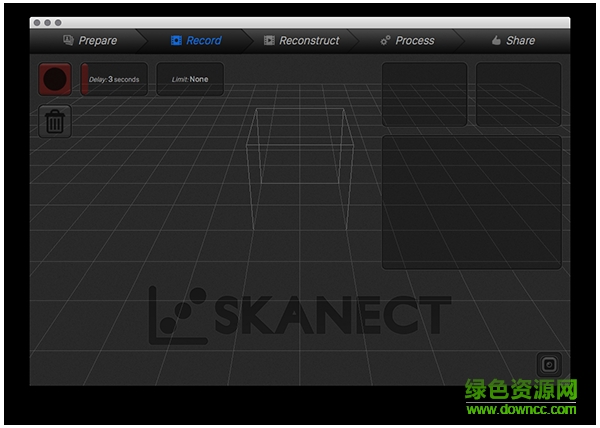Close the Skanect window
Screen dimensions: 600x428
pyautogui.click(x=37, y=23)
